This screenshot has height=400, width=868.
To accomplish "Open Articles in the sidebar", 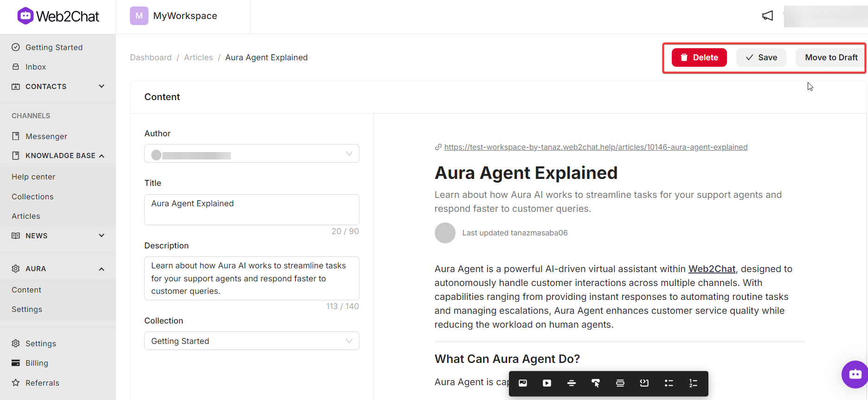I will [x=26, y=216].
